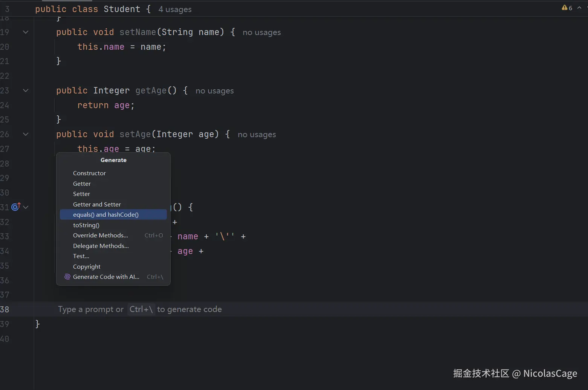Collapse the setAge method fold arrow
Image resolution: width=588 pixels, height=390 pixels.
[26, 134]
